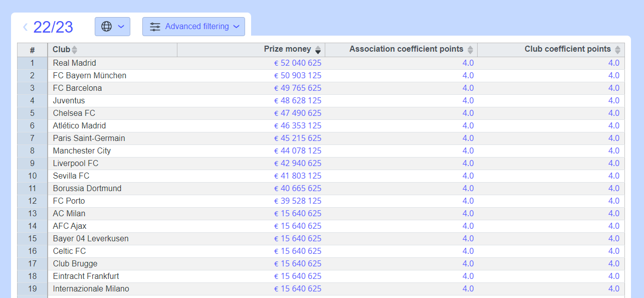Image resolution: width=644 pixels, height=298 pixels.
Task: Go to previous season using left chevron
Action: pyautogui.click(x=25, y=27)
